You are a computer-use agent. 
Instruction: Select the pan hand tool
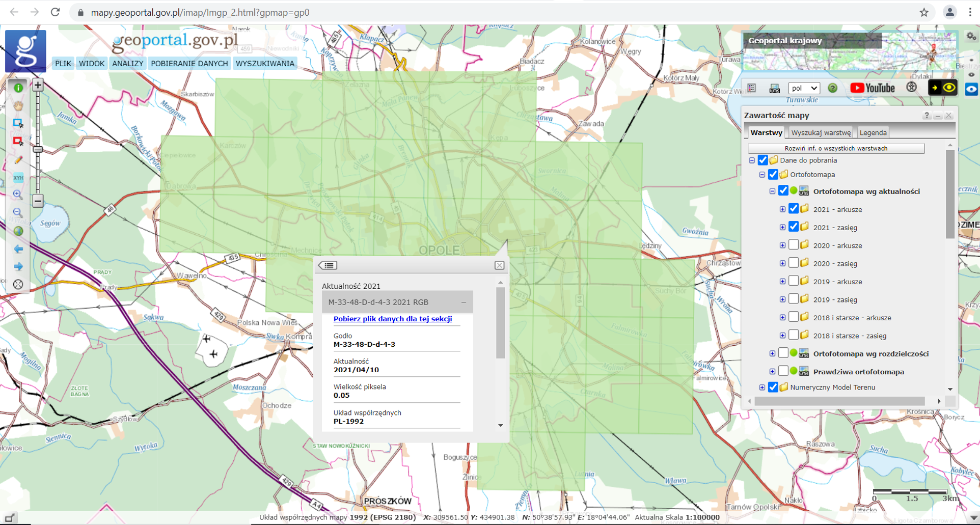(x=18, y=105)
